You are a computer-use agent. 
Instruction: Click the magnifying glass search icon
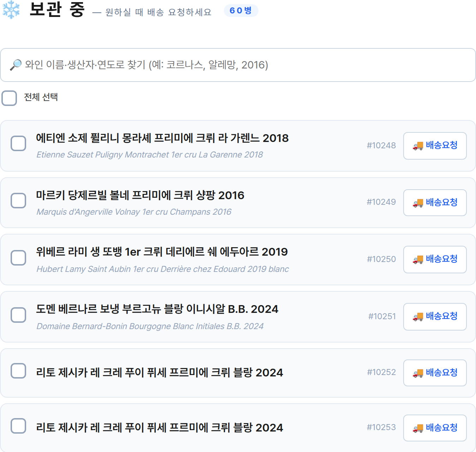[x=16, y=65]
